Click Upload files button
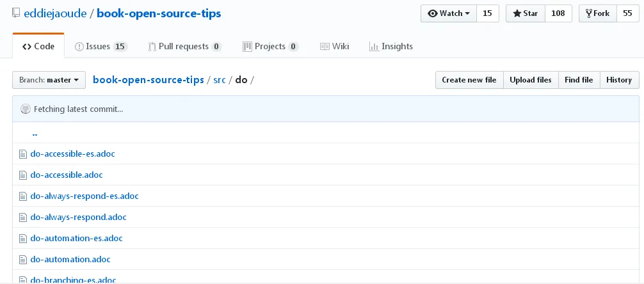 (x=531, y=80)
